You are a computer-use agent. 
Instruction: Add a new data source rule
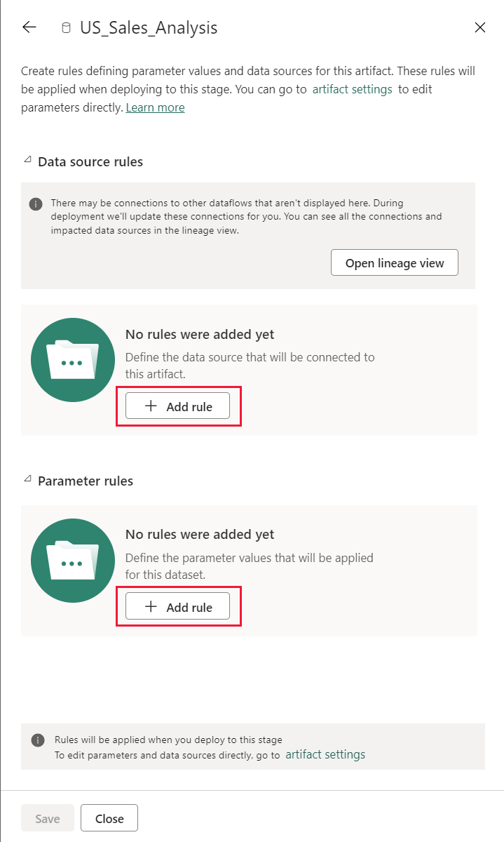177,406
